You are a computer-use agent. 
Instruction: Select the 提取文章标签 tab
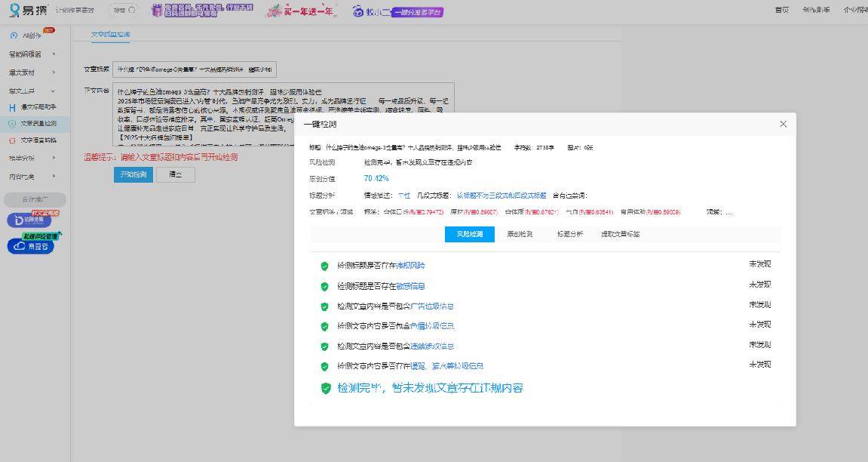[x=620, y=234]
